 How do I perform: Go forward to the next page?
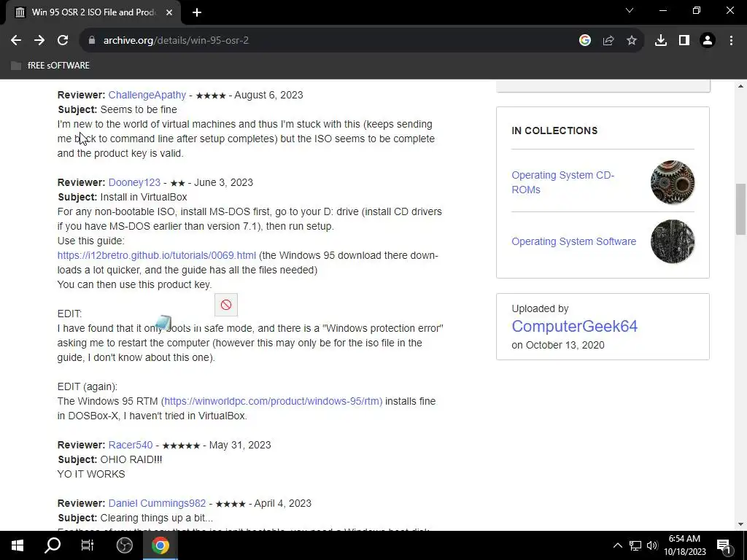click(39, 41)
